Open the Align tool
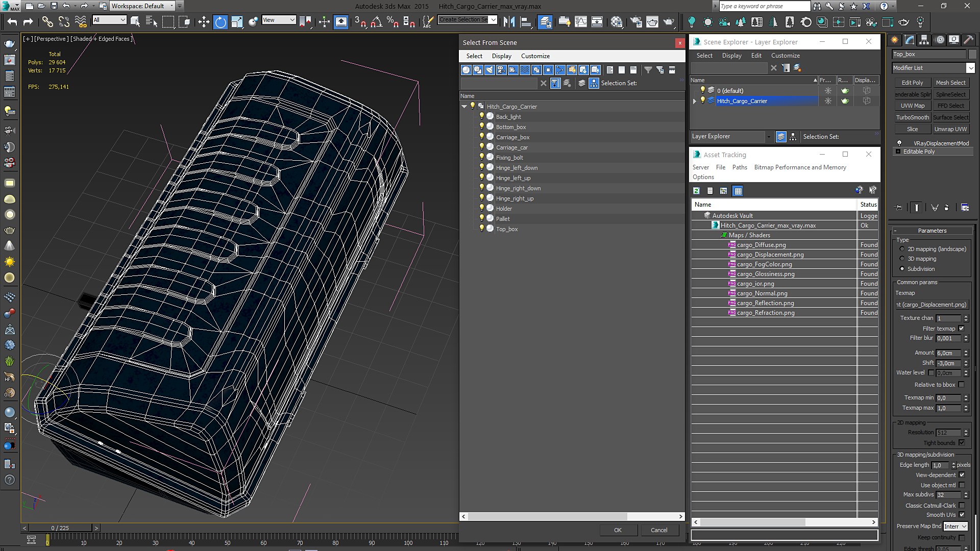The image size is (980, 551). pyautogui.click(x=526, y=21)
